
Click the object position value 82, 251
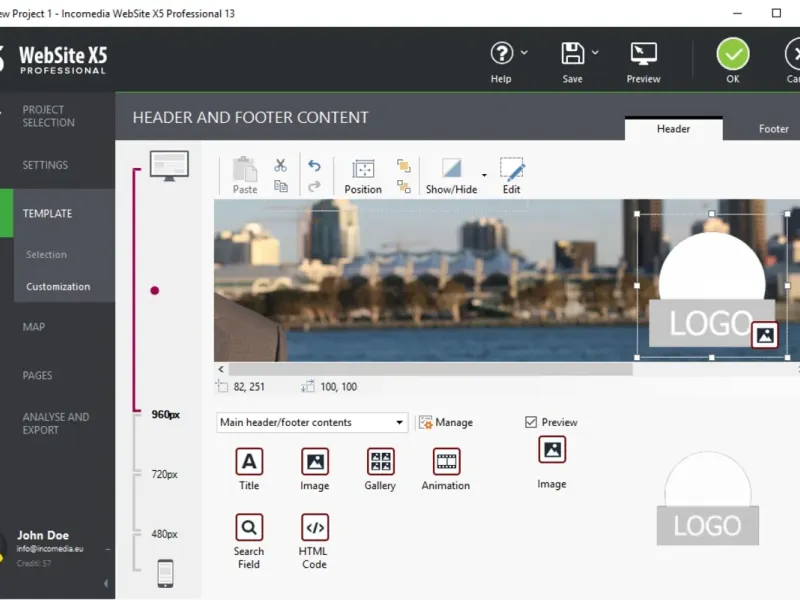click(x=249, y=387)
